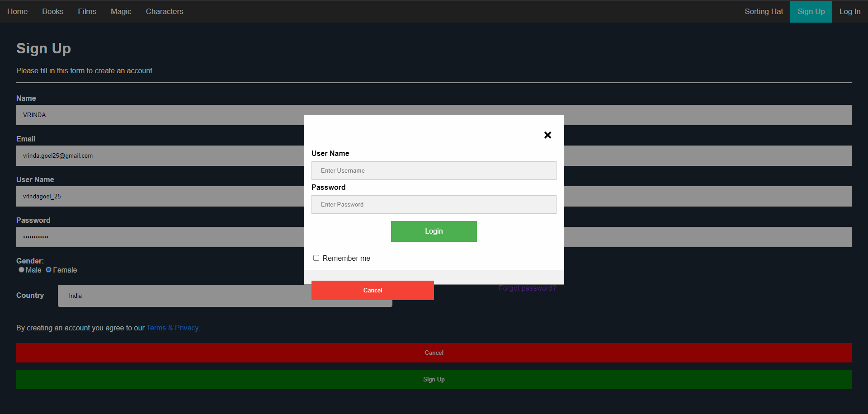Screen dimensions: 868x414
Task: Open the Films section
Action: point(87,11)
